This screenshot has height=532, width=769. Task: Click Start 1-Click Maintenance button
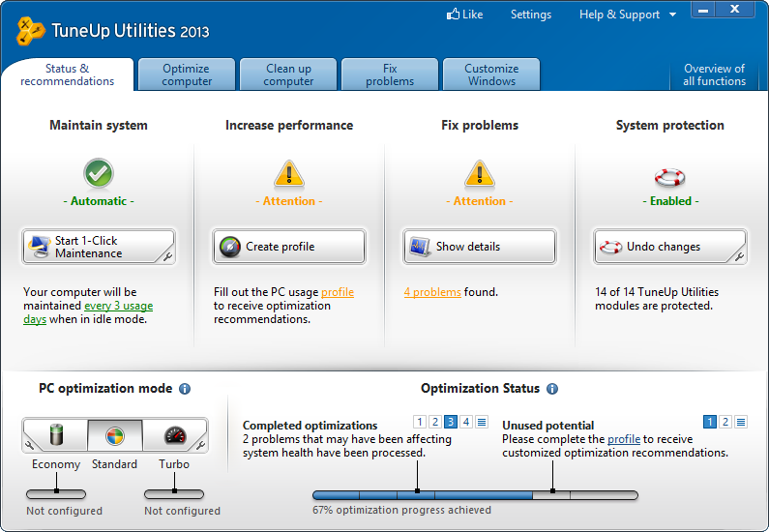[99, 247]
